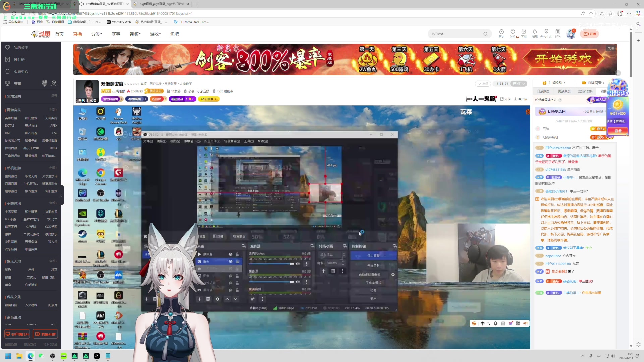Mute the 媒体源 mixer speaker icon

(298, 282)
